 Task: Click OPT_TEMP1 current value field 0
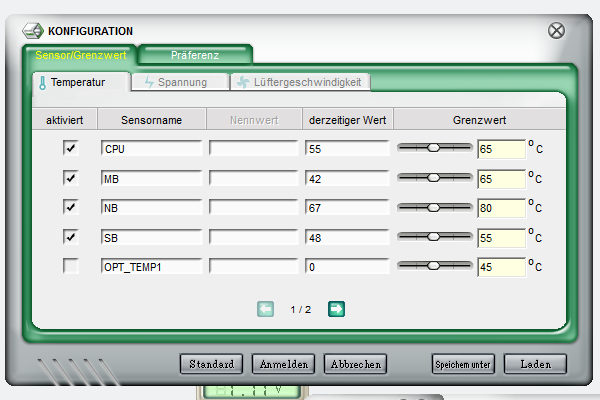347,266
